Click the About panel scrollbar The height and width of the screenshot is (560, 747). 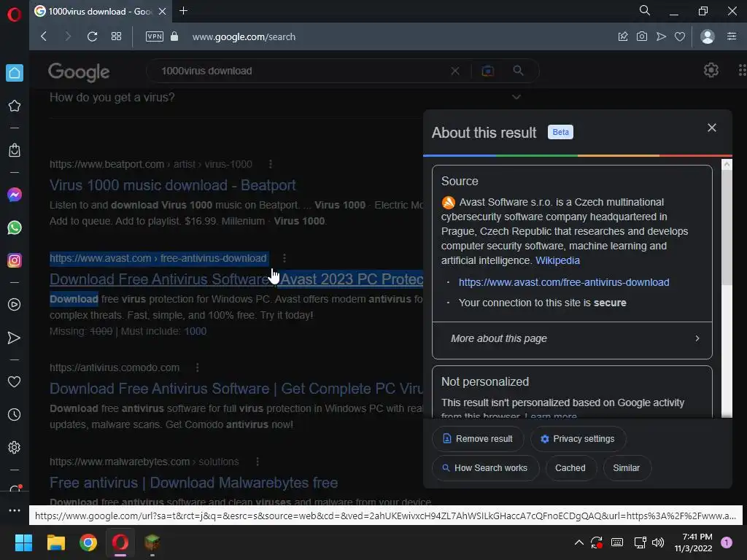(727, 228)
